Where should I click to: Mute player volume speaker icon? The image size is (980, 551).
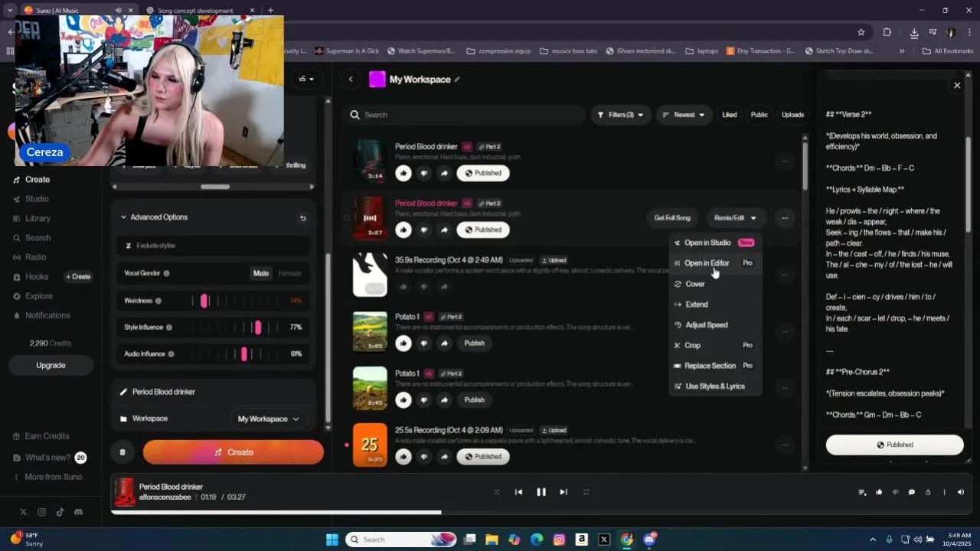pyautogui.click(x=960, y=492)
